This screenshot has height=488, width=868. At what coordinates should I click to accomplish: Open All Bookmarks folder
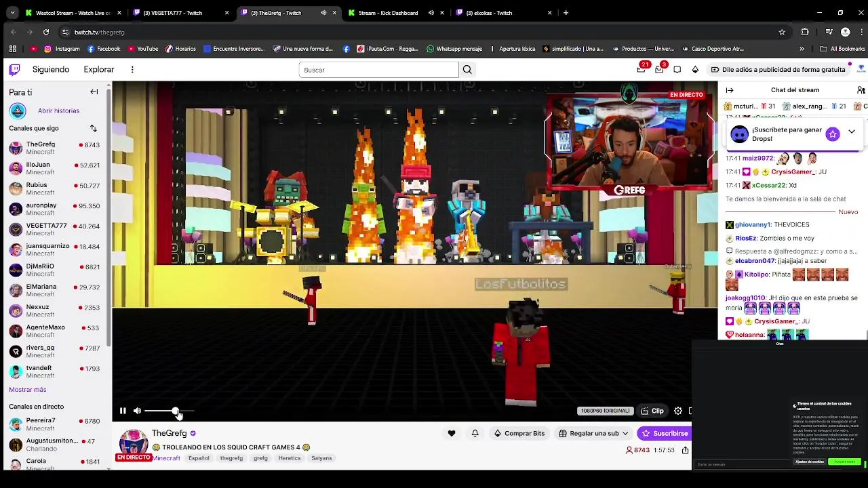(842, 49)
